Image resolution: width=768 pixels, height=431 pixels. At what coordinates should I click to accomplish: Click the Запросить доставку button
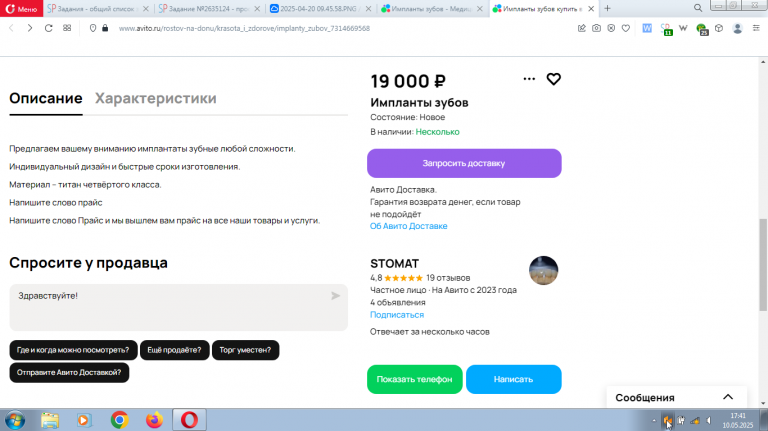tap(464, 163)
